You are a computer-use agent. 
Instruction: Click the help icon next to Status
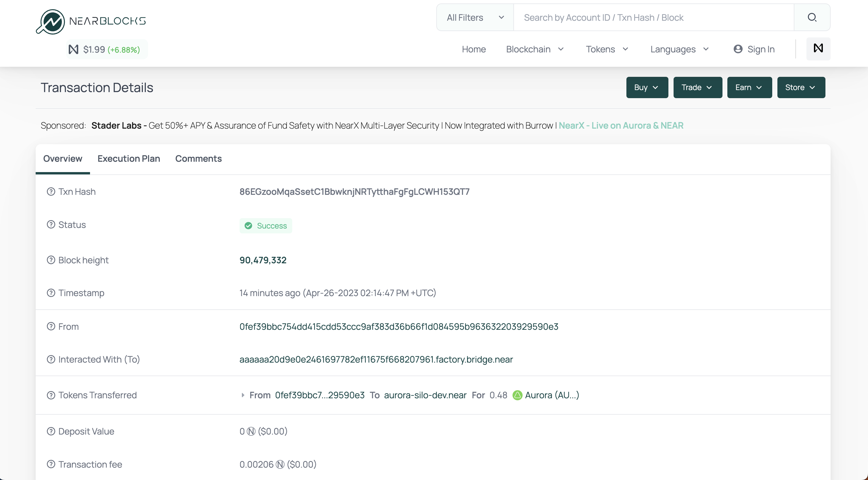tap(51, 224)
